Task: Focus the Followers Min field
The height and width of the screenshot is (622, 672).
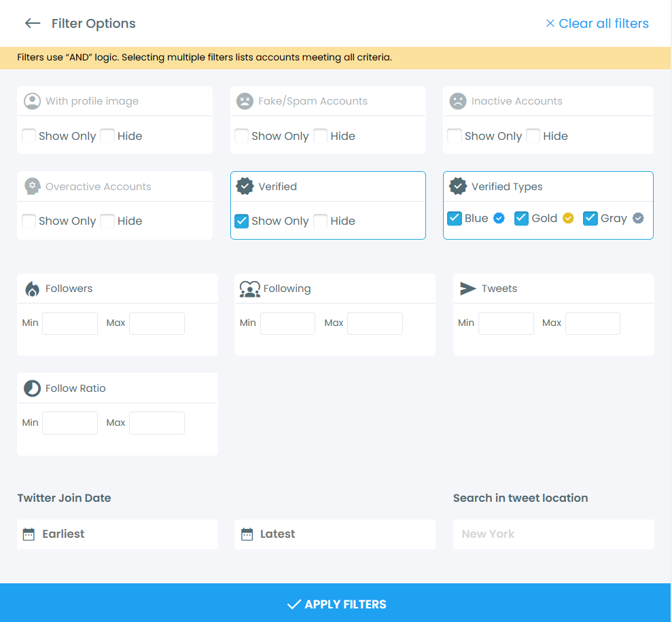Action: [70, 323]
